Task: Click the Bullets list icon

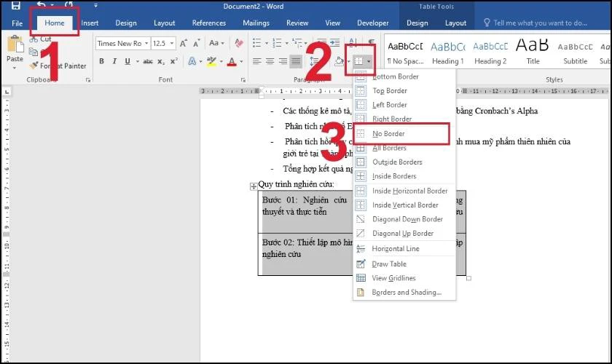Action: pos(256,43)
